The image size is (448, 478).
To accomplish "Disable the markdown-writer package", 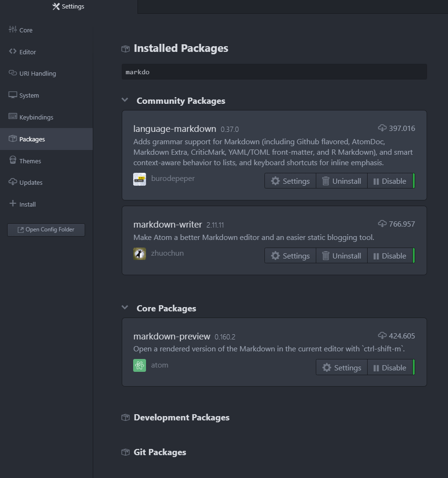I will pyautogui.click(x=390, y=256).
